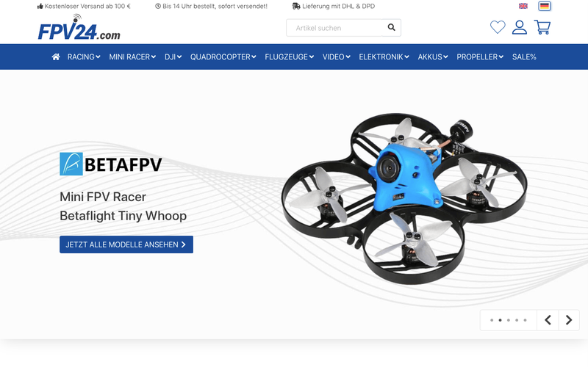588x370 pixels.
Task: Click JETZT ALLE MODELLE ANSEHEN button
Action: [126, 244]
